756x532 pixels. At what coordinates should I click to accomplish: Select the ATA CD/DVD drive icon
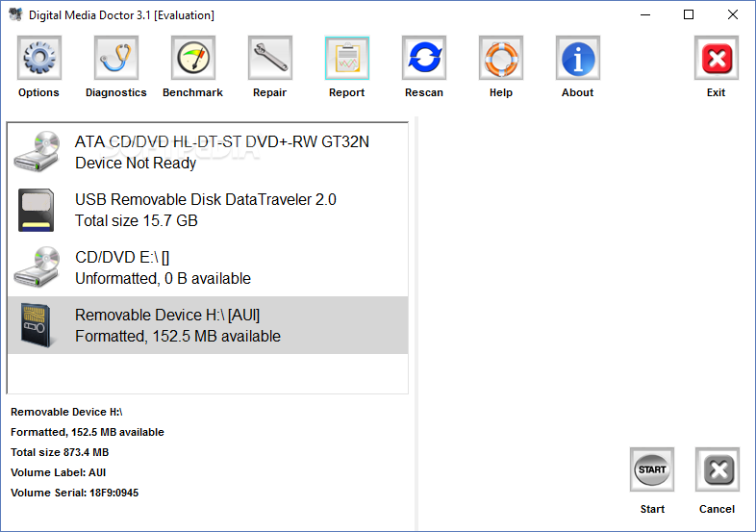pyautogui.click(x=37, y=152)
